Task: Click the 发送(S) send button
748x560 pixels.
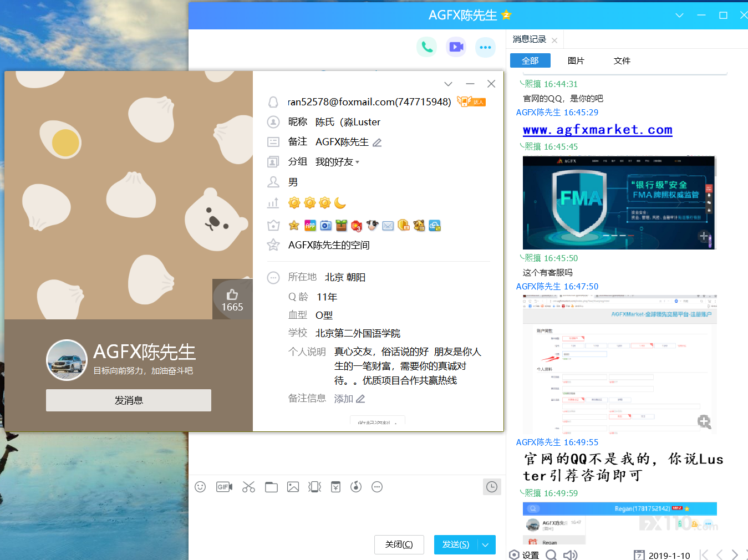Action: (x=456, y=545)
